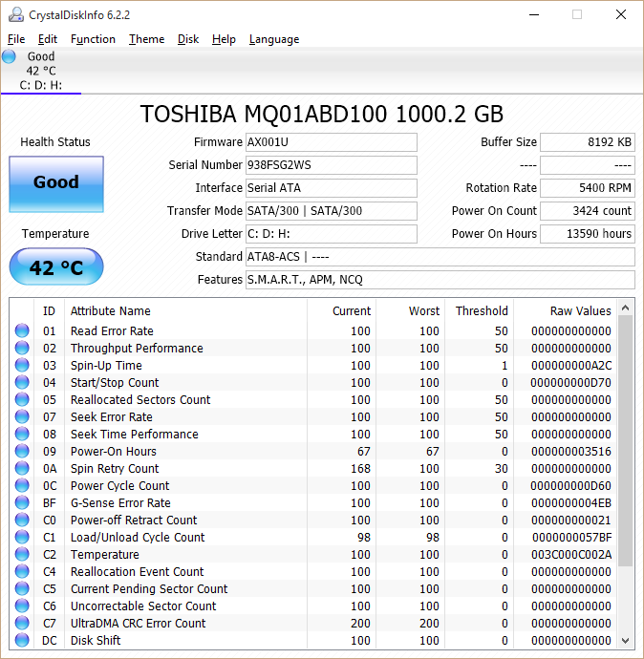The height and width of the screenshot is (659, 644).
Task: Click the status orb for Start/Stop Count
Action: tap(22, 382)
